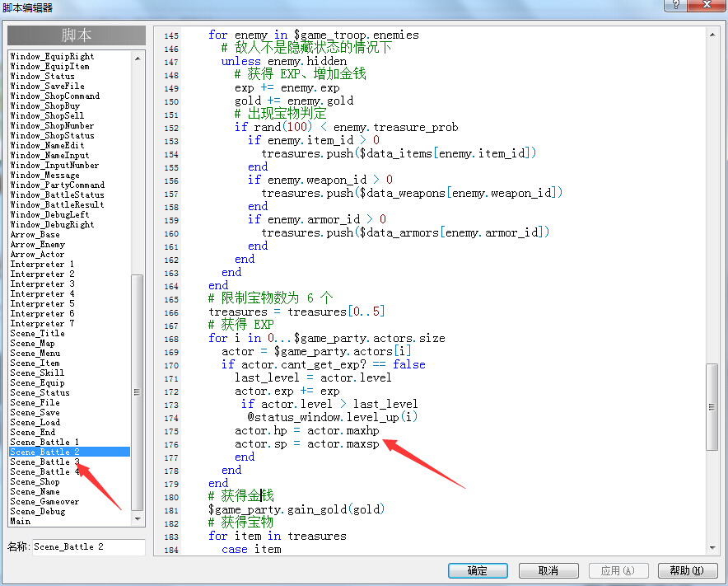Select Scene_Load in the script list
728x586 pixels.
point(35,423)
